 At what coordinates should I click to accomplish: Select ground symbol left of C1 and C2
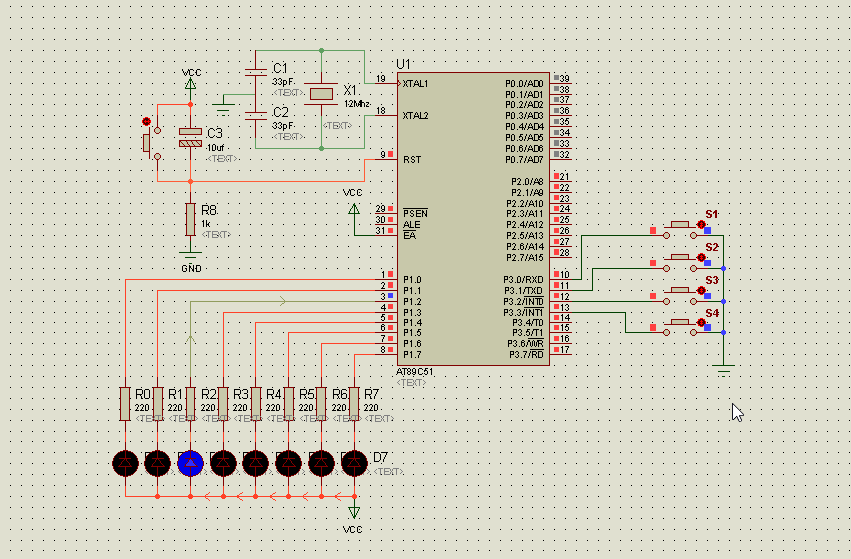click(x=223, y=107)
